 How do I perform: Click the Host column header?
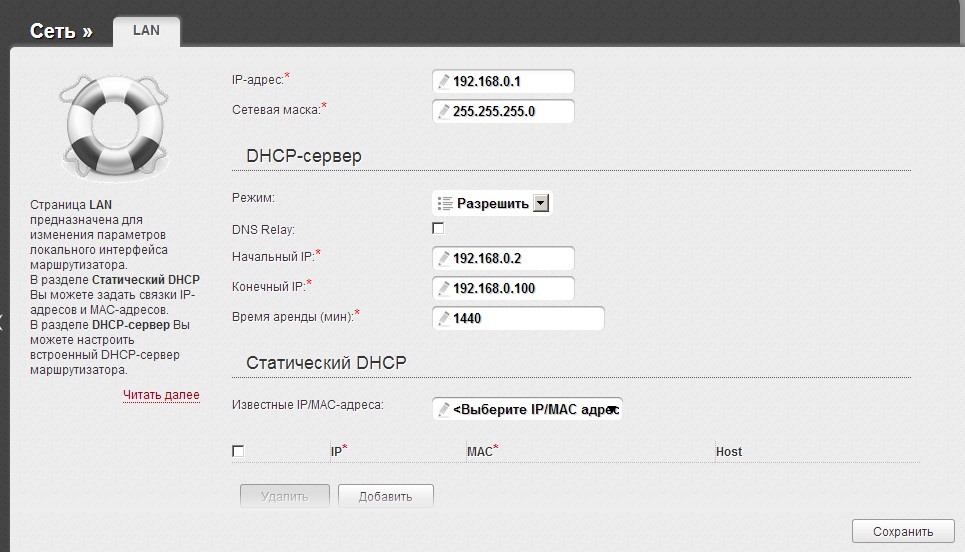(x=729, y=452)
